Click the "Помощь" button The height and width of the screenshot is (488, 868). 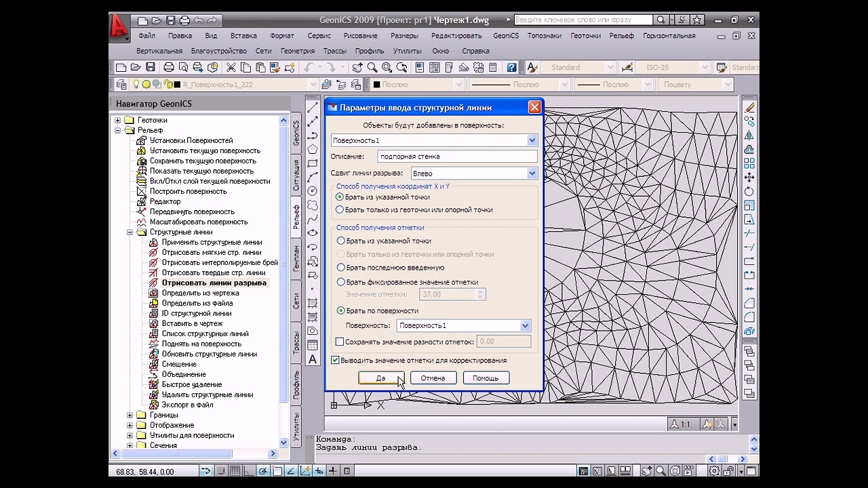(486, 378)
